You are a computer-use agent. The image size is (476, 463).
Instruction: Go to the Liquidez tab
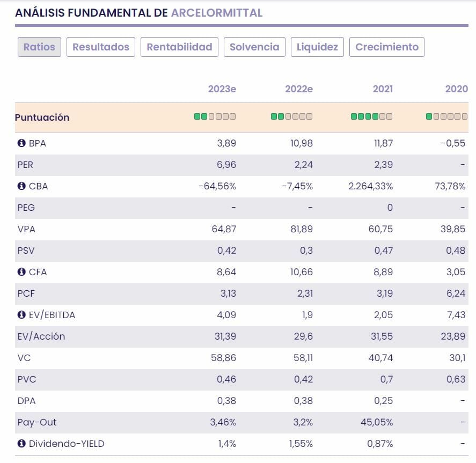coord(317,47)
